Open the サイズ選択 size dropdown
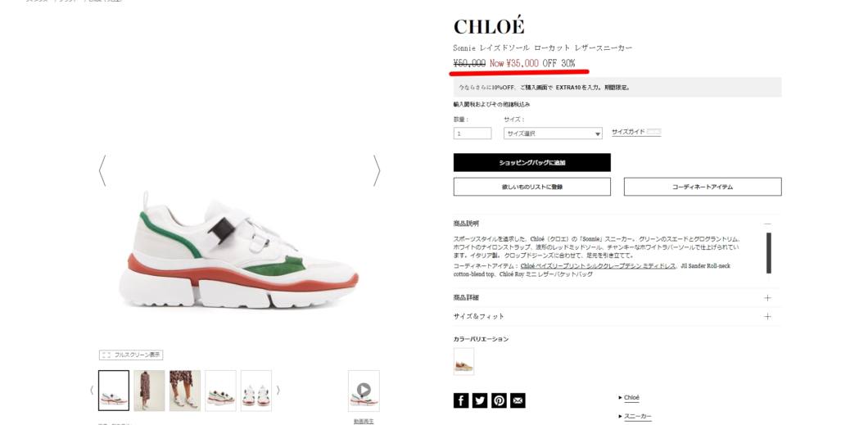This screenshot has height=425, width=868. 553,133
